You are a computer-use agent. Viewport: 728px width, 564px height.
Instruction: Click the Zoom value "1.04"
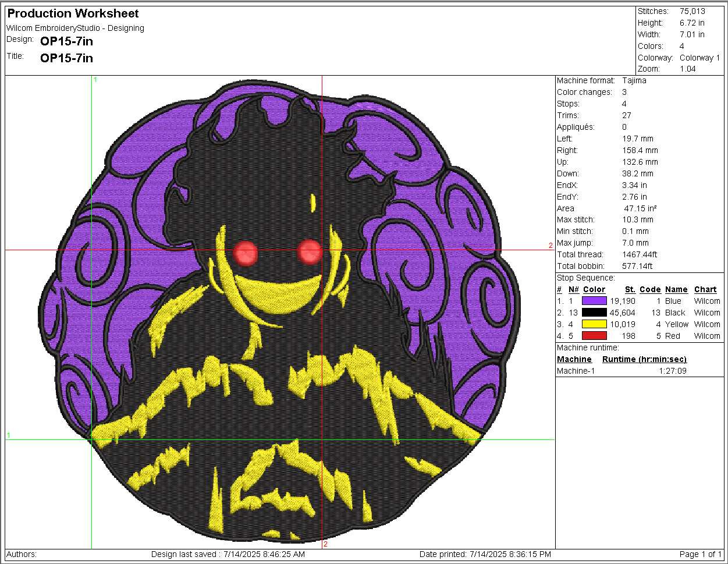click(688, 69)
